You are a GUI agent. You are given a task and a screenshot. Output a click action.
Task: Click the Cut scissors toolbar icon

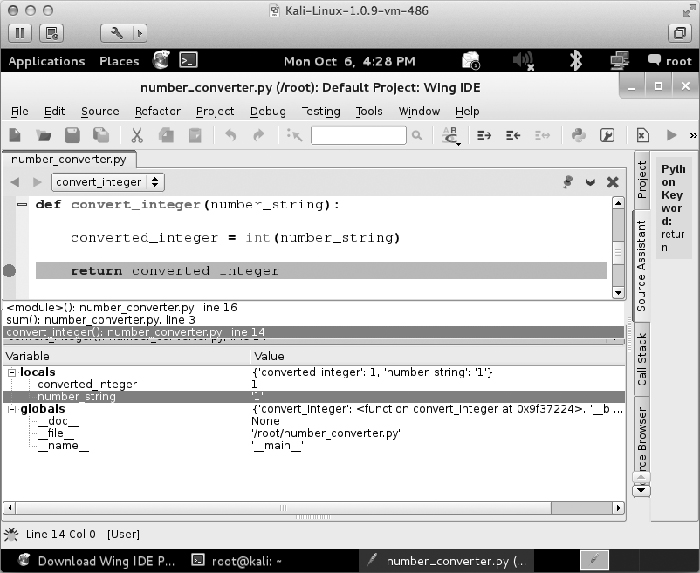click(137, 135)
